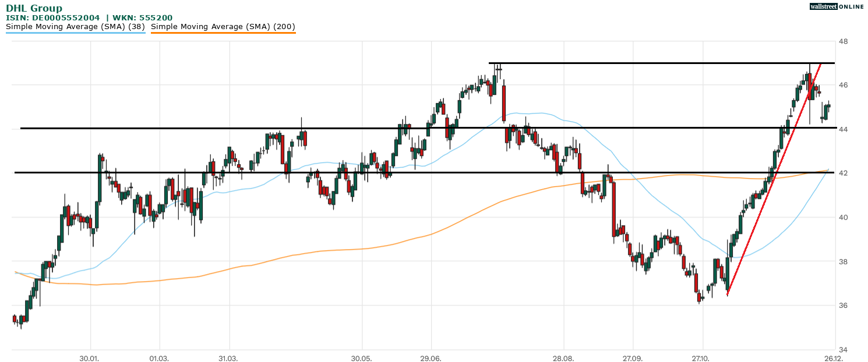Click the SMA (200) orange legend line

point(223,33)
